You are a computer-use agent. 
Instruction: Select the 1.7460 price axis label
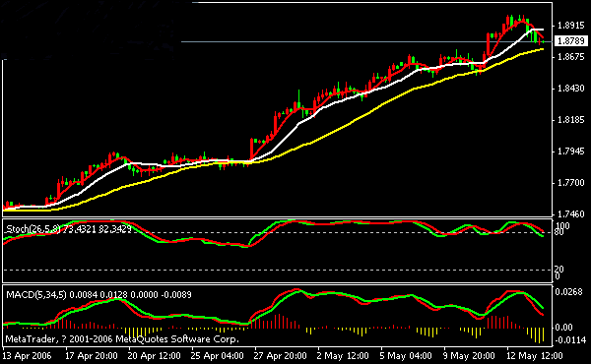pyautogui.click(x=570, y=214)
